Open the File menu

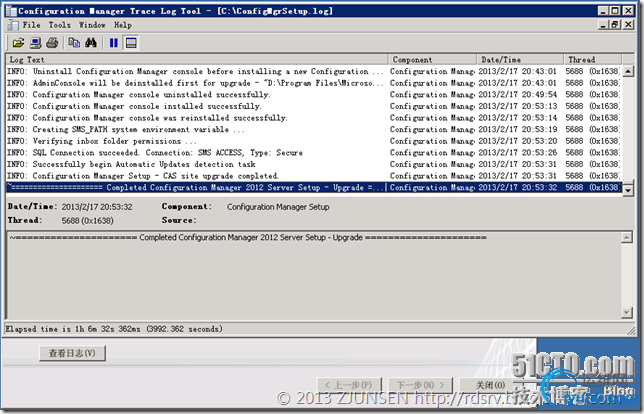(31, 25)
